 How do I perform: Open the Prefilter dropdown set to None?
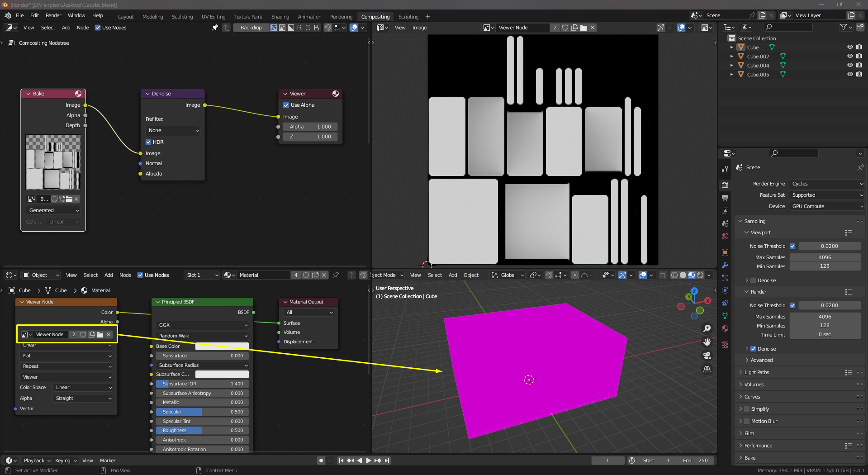point(174,130)
